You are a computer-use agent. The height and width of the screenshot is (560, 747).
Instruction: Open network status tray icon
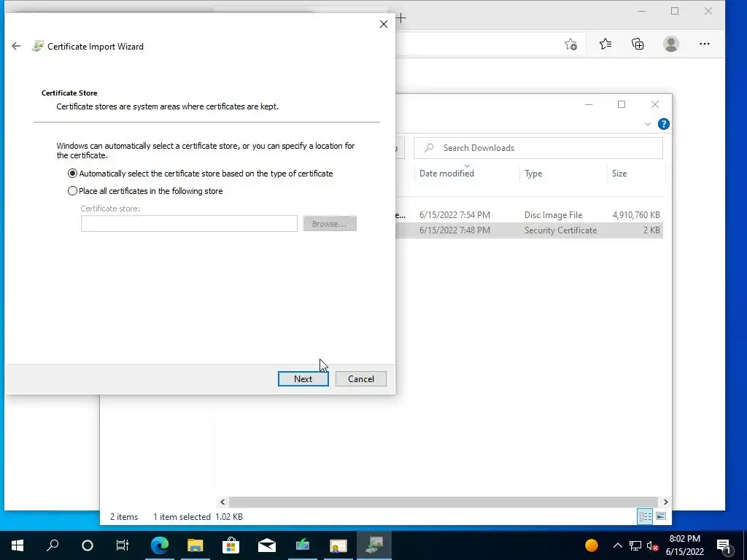point(635,545)
